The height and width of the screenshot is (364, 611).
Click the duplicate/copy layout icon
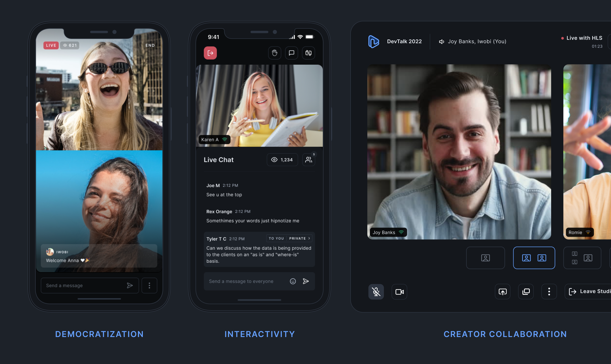tap(526, 292)
